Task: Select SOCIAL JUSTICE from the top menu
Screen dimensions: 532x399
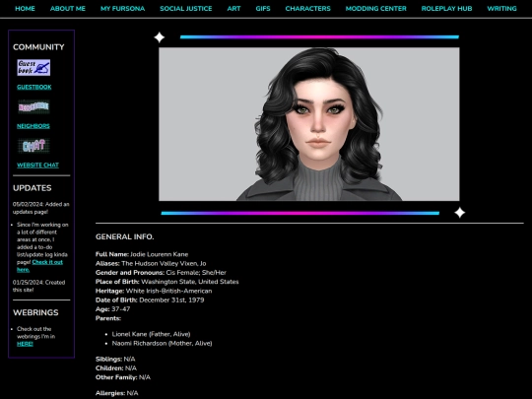Action: (x=186, y=9)
